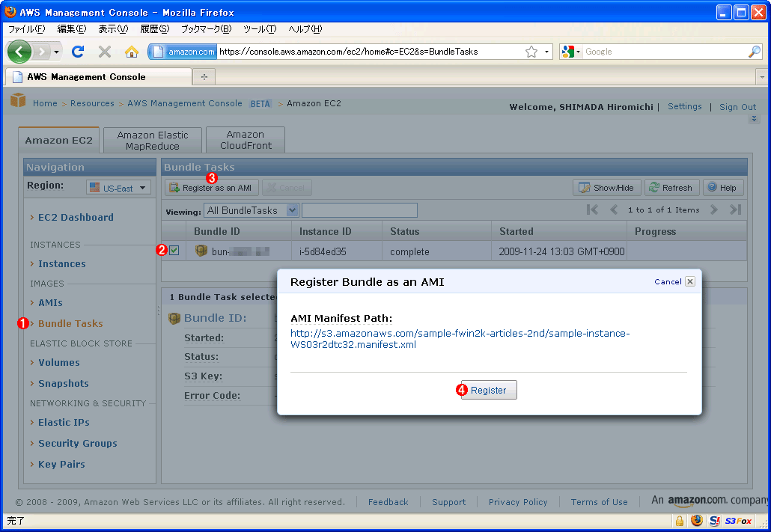Jump to the last page of items
Image resolution: width=771 pixels, height=532 pixels.
click(x=735, y=210)
